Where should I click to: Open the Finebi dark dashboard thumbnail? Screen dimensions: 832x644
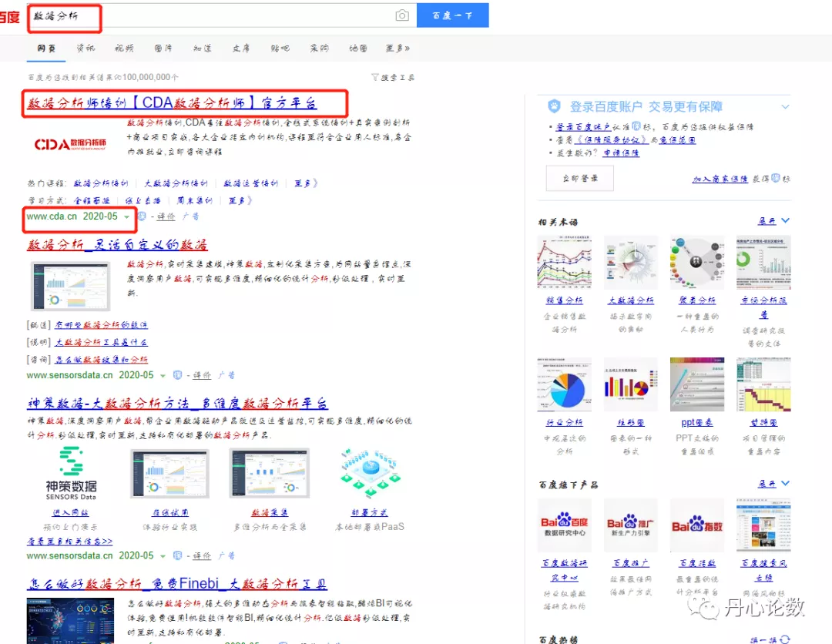tap(70, 621)
